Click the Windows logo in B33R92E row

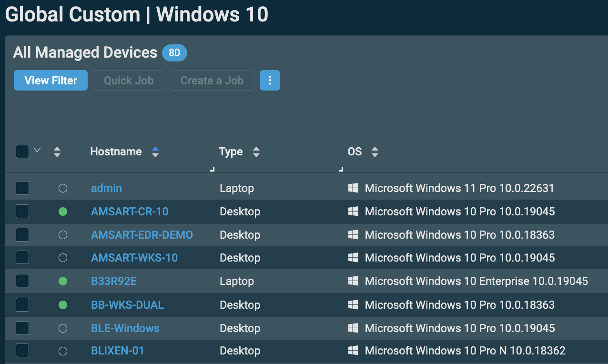click(353, 281)
